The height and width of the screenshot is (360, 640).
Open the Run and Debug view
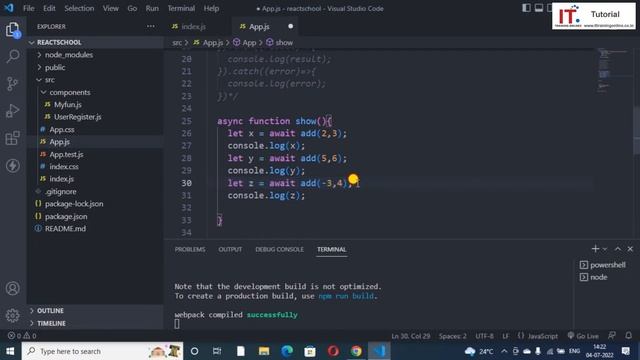13,111
